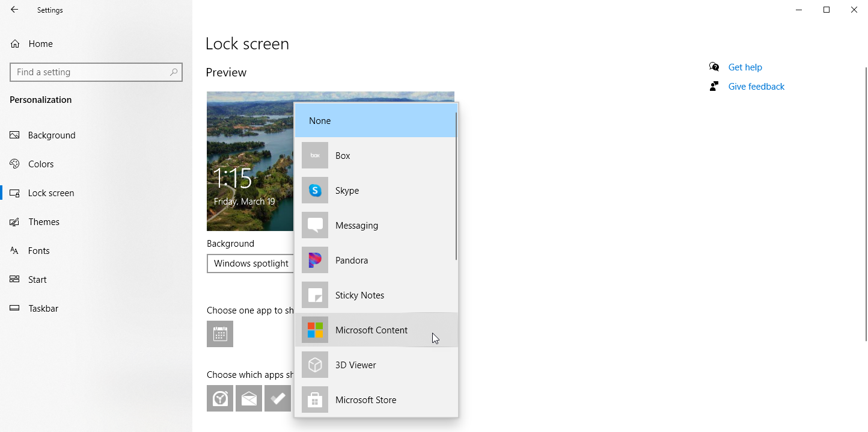
Task: Switch to the Themes section
Action: (x=44, y=222)
